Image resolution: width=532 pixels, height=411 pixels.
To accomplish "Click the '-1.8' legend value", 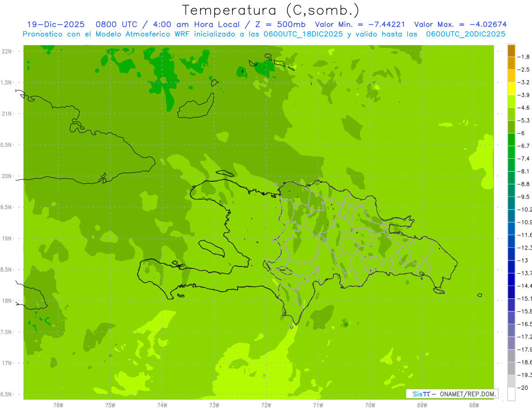I will click(524, 57).
